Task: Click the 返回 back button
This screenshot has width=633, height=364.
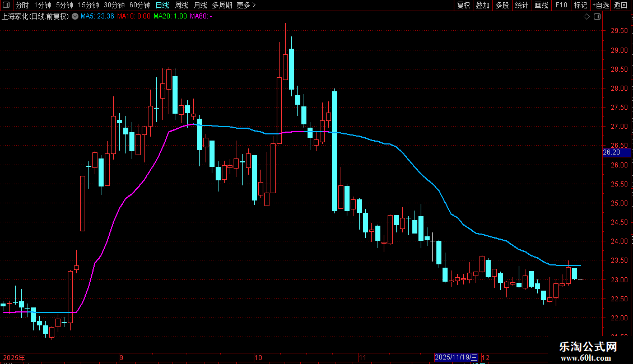Action: 621,5
